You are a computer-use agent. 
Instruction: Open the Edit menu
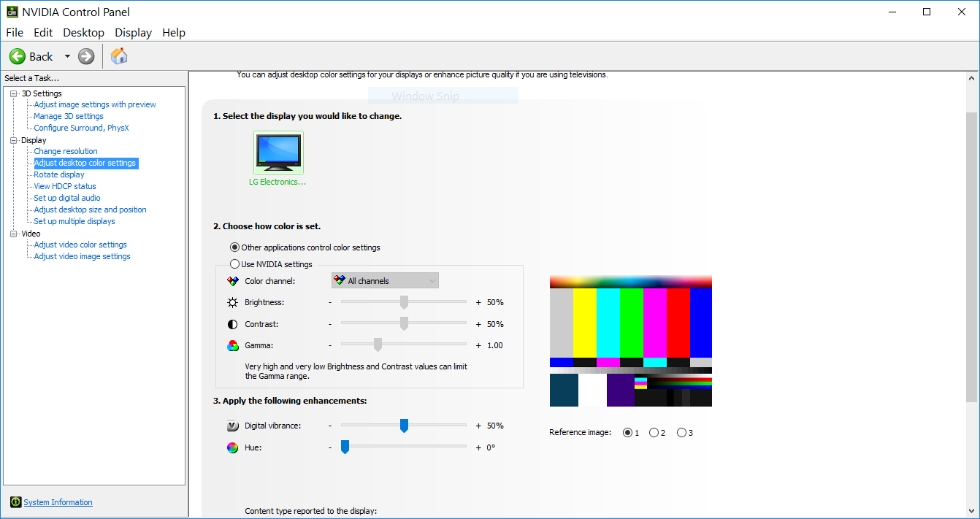click(x=43, y=33)
